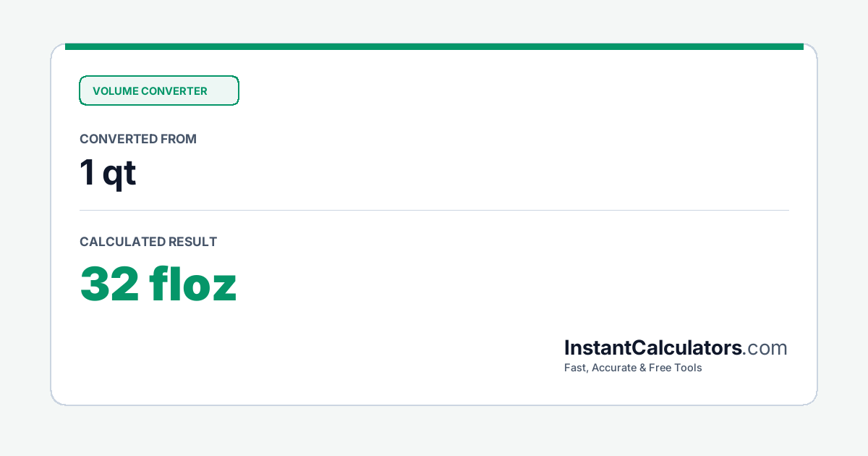
Task: Click the green accent bar atop the card
Action: click(434, 46)
